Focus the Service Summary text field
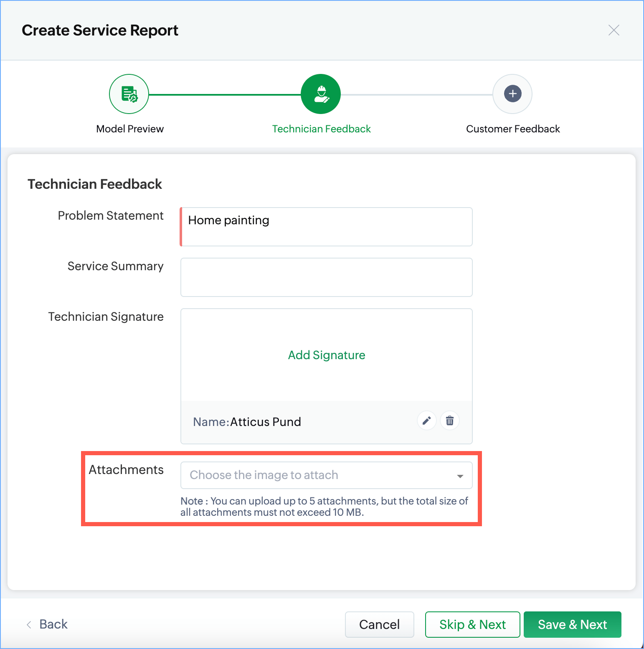 tap(327, 277)
